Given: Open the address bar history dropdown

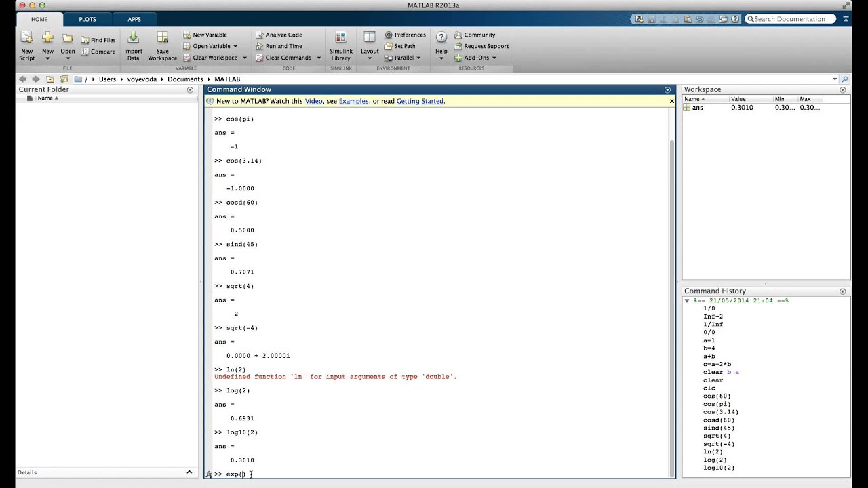Looking at the screenshot, I should [x=835, y=79].
